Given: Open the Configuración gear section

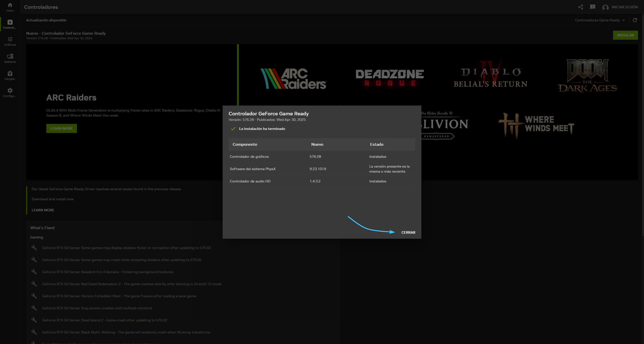Looking at the screenshot, I should click(10, 92).
